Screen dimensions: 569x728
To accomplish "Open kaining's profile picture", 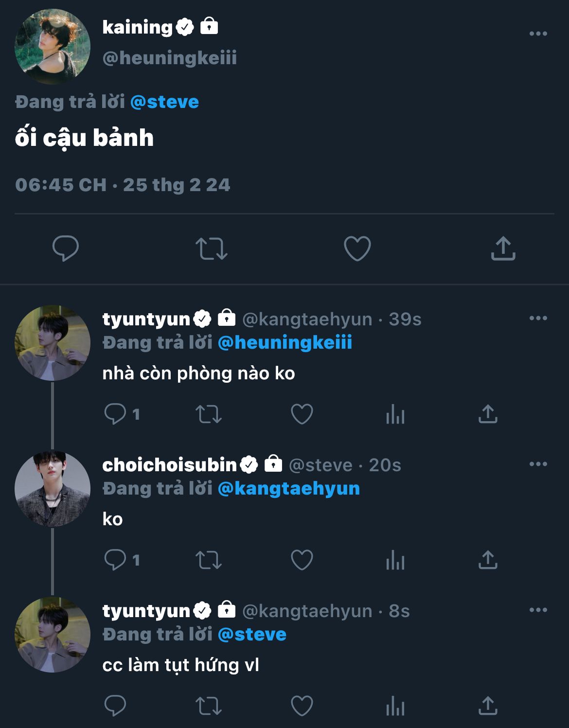I will [53, 47].
